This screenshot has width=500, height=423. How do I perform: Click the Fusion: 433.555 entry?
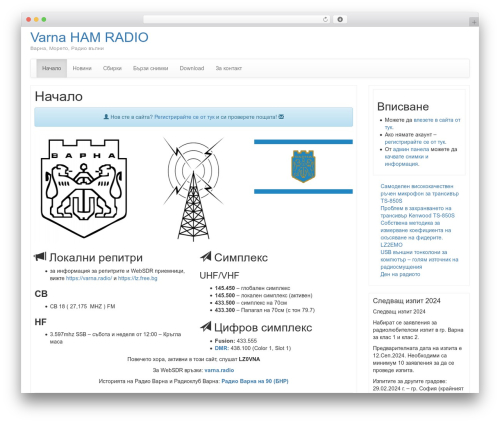pos(236,341)
